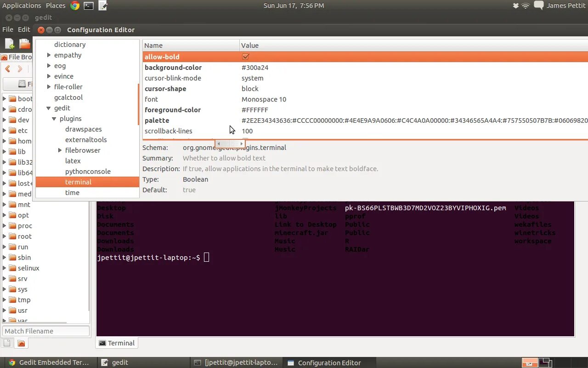Click the tmp folder icon
Image resolution: width=588 pixels, height=368 pixels.
(12, 299)
